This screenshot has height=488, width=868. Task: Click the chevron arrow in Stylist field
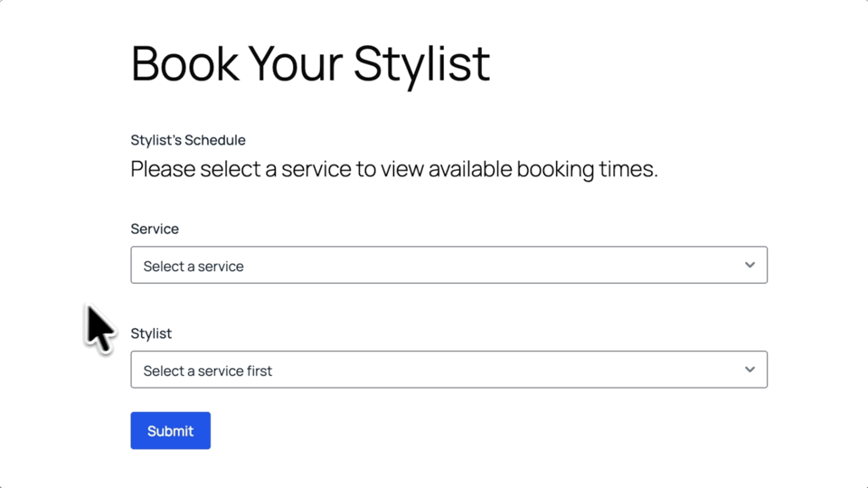[750, 370]
